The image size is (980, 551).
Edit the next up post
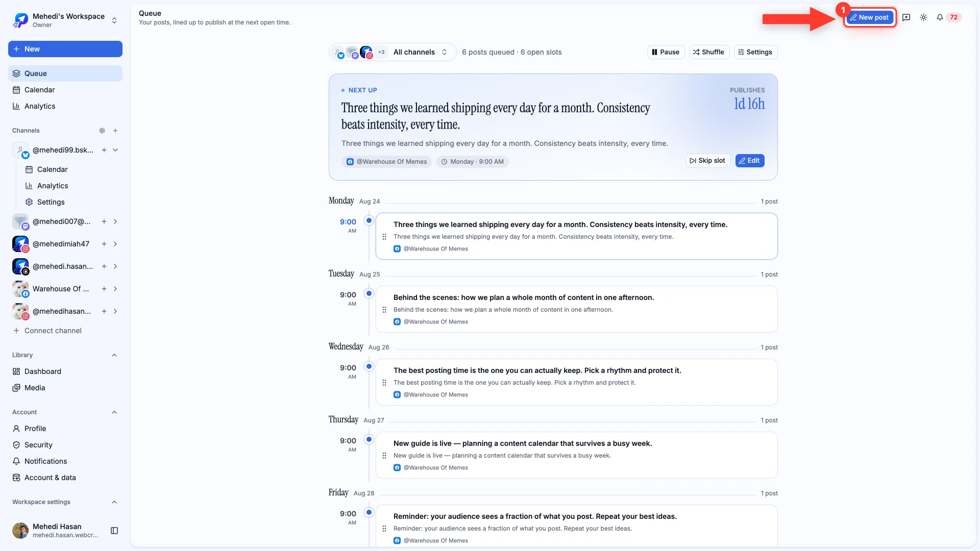click(749, 161)
